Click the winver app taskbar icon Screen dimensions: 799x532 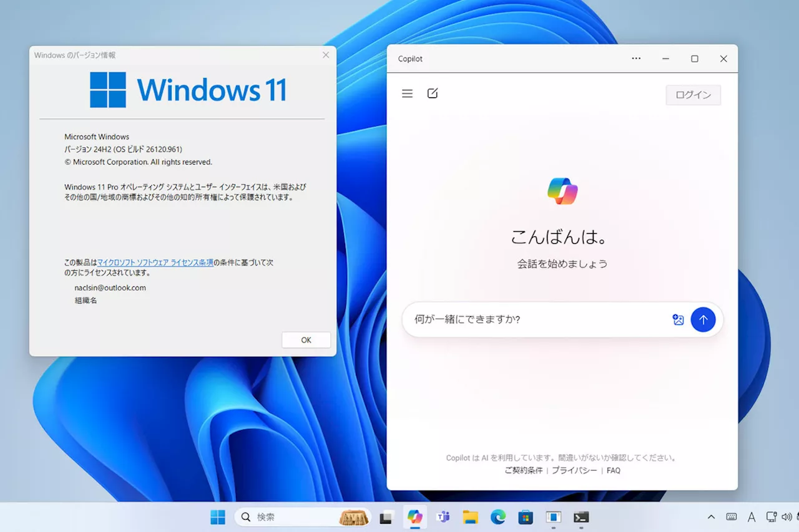(553, 517)
